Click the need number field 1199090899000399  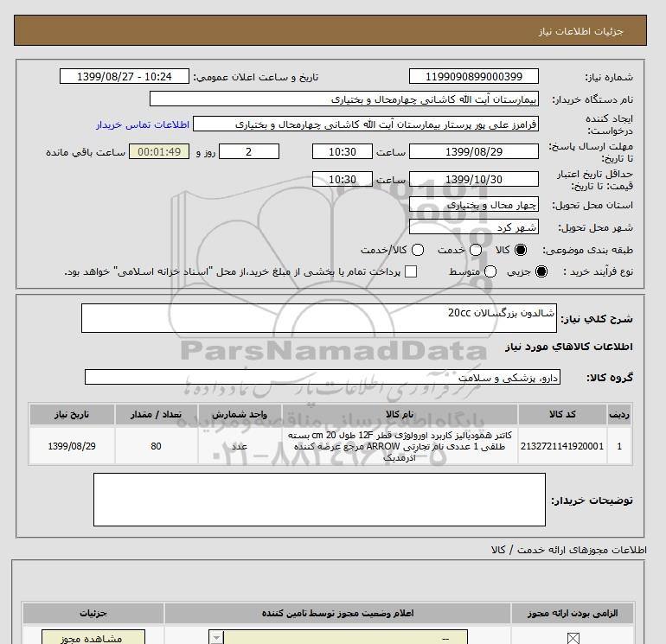[x=474, y=76]
